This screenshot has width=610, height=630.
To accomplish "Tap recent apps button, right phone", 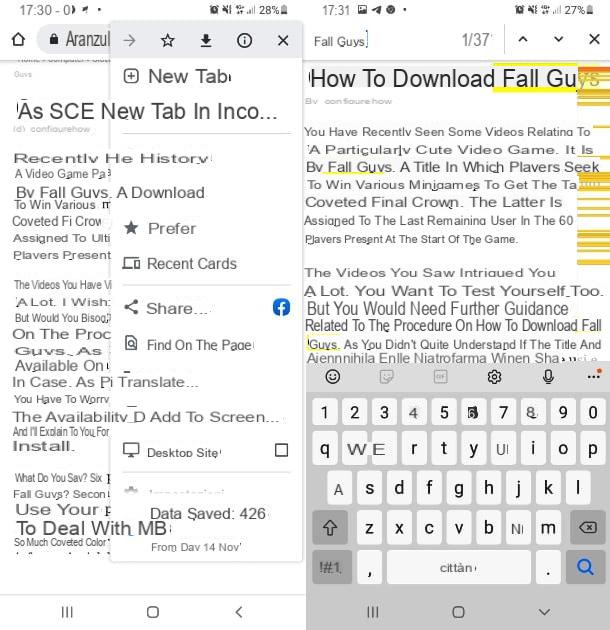I will [x=373, y=612].
